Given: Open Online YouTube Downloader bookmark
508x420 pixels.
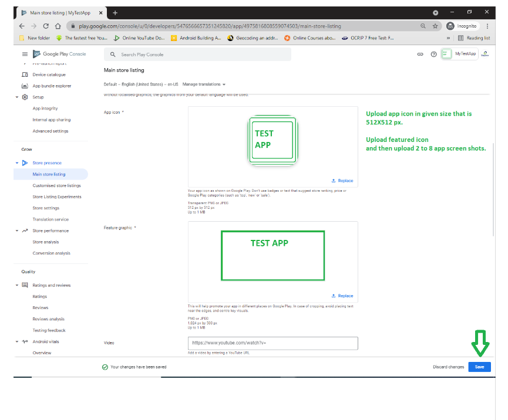Looking at the screenshot, I should (139, 38).
